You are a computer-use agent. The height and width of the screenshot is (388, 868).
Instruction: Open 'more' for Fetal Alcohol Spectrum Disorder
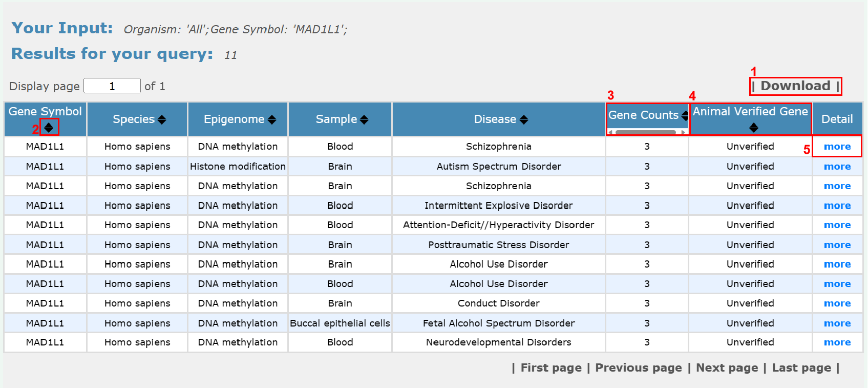(837, 323)
